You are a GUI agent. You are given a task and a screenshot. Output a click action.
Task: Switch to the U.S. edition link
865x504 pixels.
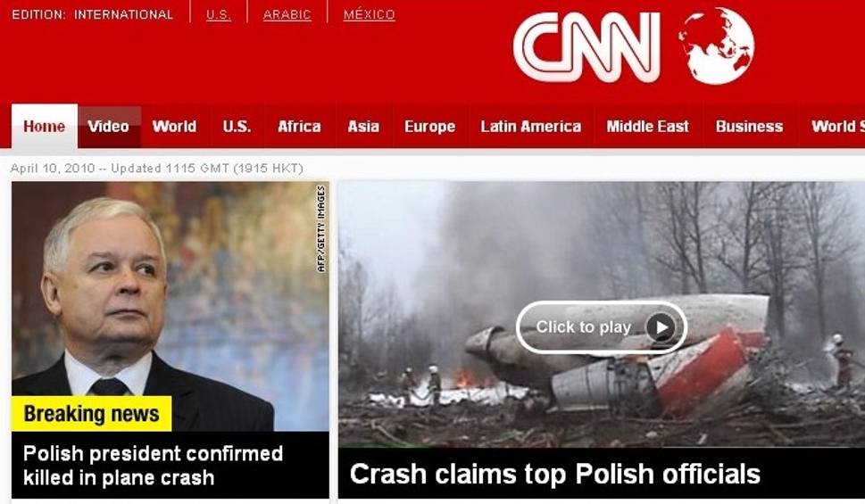click(x=219, y=15)
